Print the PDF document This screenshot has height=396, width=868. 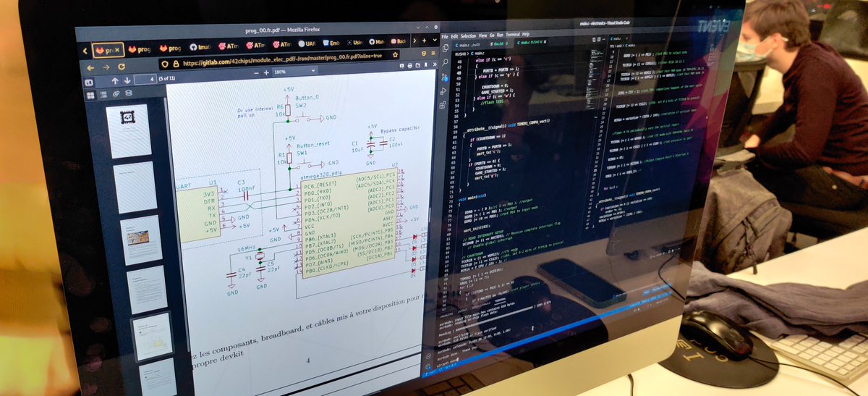pos(410,66)
